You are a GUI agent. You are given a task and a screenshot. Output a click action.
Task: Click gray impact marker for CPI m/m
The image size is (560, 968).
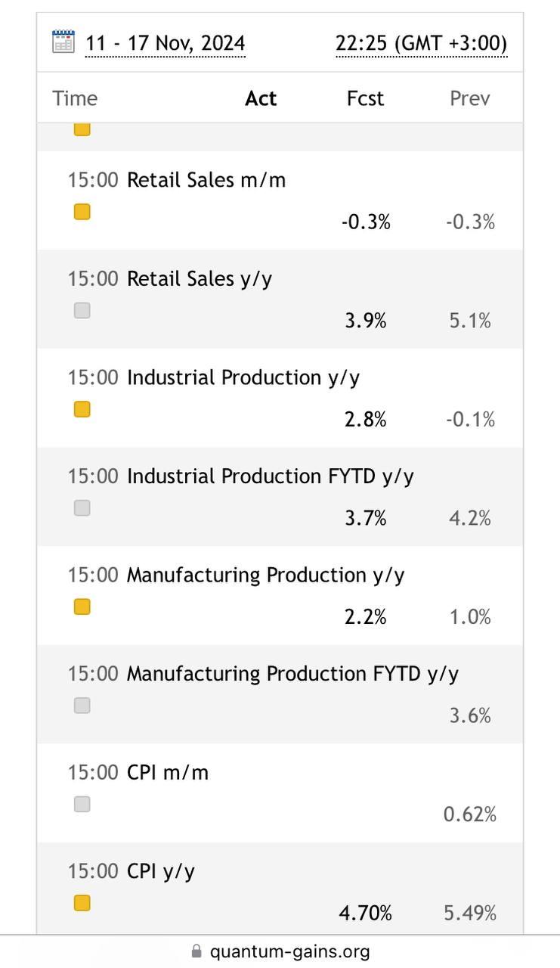[x=82, y=804]
